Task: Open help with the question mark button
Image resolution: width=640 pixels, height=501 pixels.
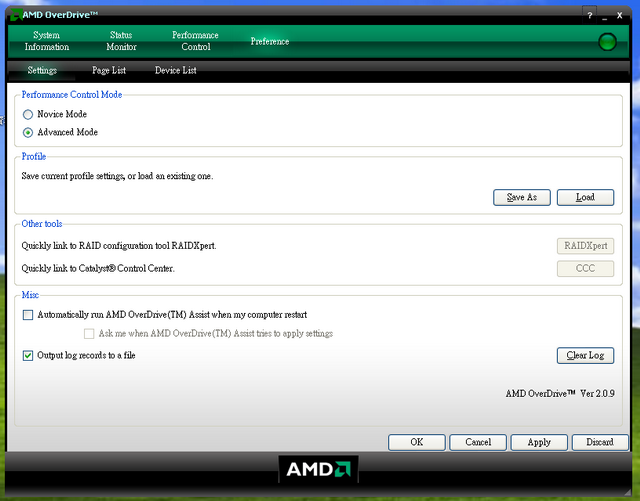Action: point(589,16)
